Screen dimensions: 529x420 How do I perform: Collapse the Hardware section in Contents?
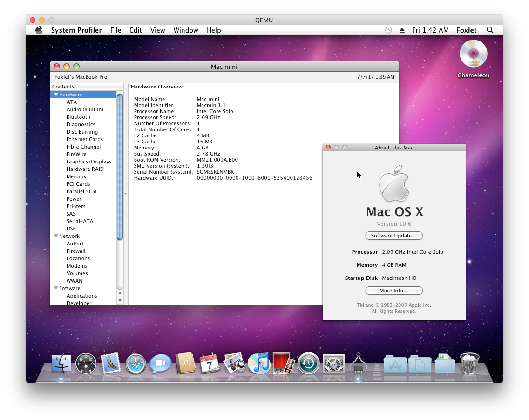(56, 95)
